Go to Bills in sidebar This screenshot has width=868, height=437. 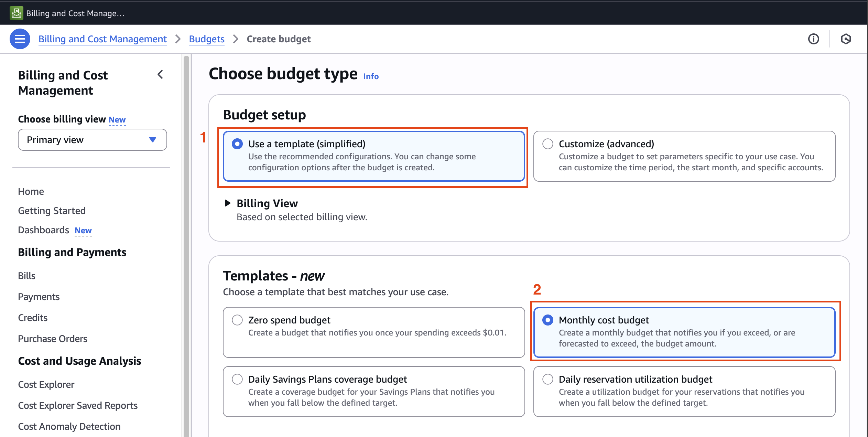pyautogui.click(x=27, y=276)
